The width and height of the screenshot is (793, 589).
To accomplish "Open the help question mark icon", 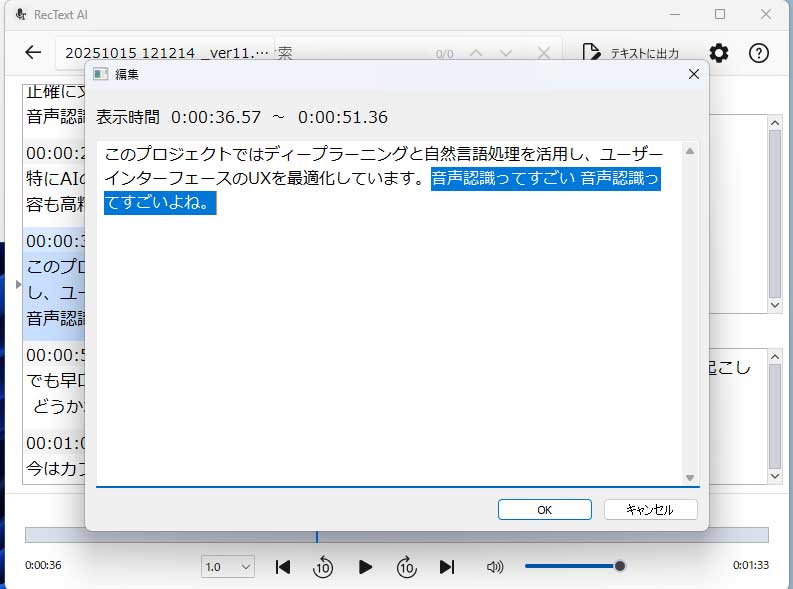I will [x=759, y=53].
